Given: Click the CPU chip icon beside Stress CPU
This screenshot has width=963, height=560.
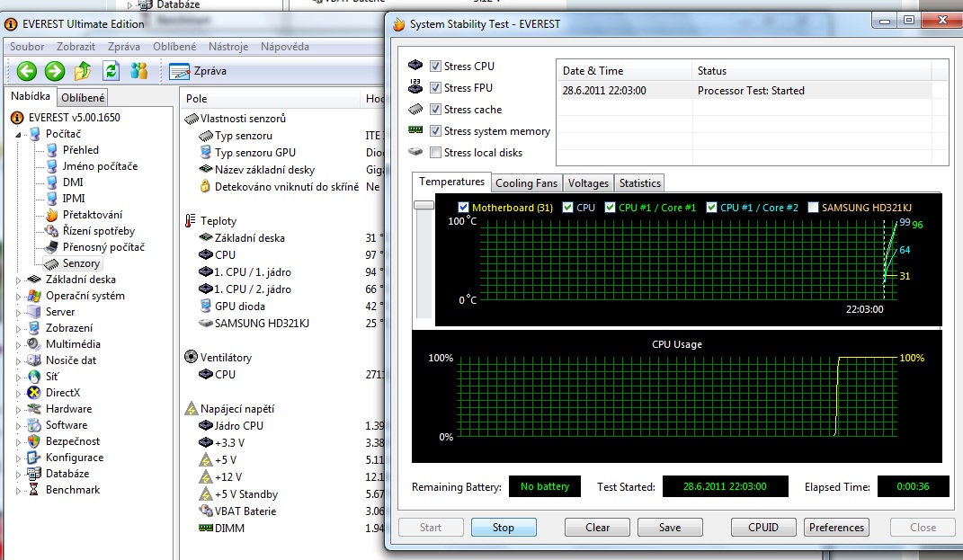Looking at the screenshot, I should [x=415, y=65].
